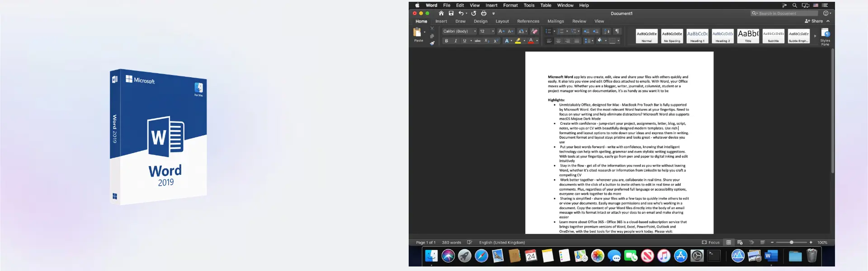The height and width of the screenshot is (271, 868).
Task: Open the Home icon in the title bar
Action: pos(441,13)
